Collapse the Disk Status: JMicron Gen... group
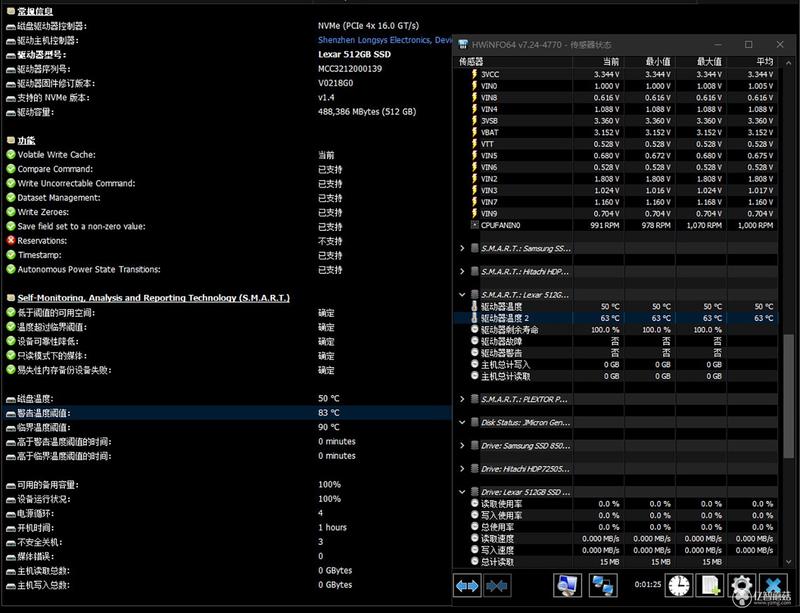This screenshot has width=800, height=613. tap(462, 423)
